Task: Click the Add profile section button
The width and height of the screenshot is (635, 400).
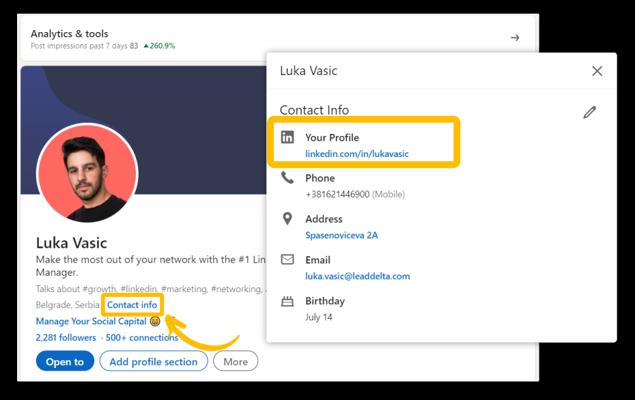Action: [153, 362]
